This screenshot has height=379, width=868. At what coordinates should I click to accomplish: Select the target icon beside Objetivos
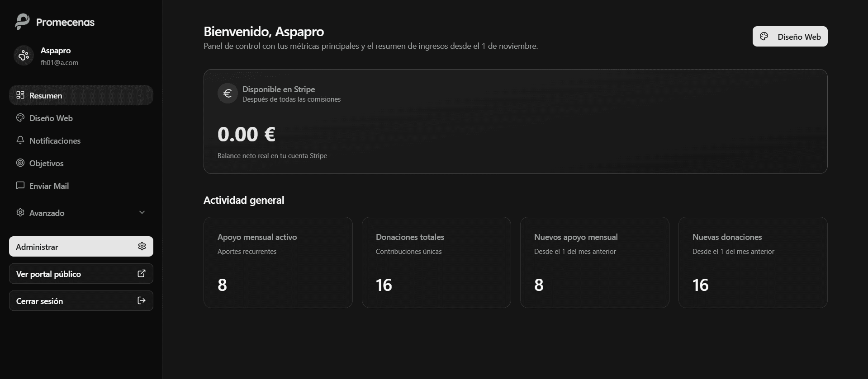coord(20,163)
